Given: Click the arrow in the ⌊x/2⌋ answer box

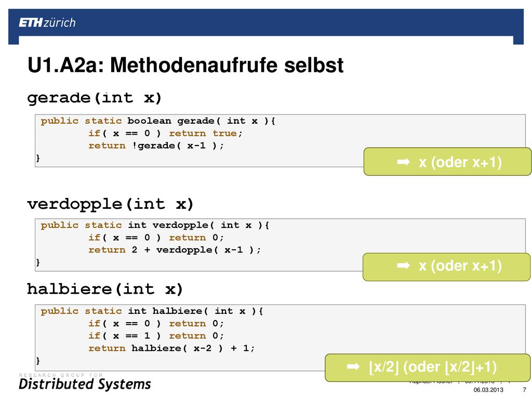Looking at the screenshot, I should coord(353,366).
